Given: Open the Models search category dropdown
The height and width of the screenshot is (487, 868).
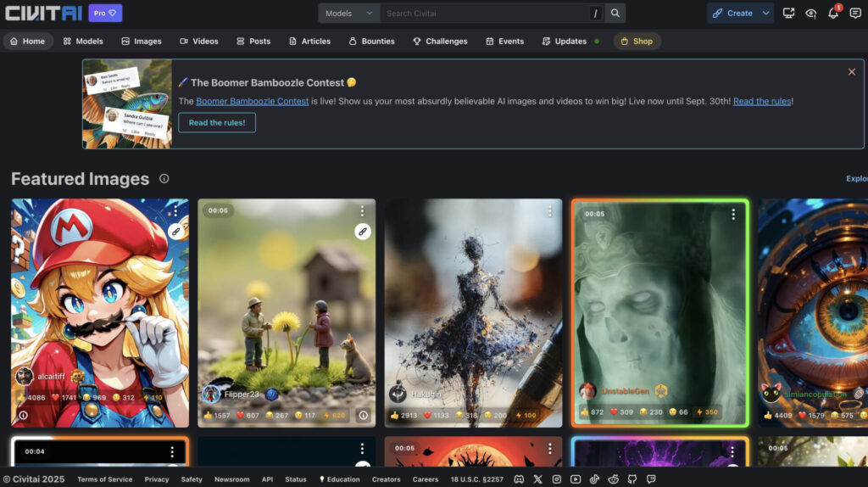Looking at the screenshot, I should click(x=348, y=14).
